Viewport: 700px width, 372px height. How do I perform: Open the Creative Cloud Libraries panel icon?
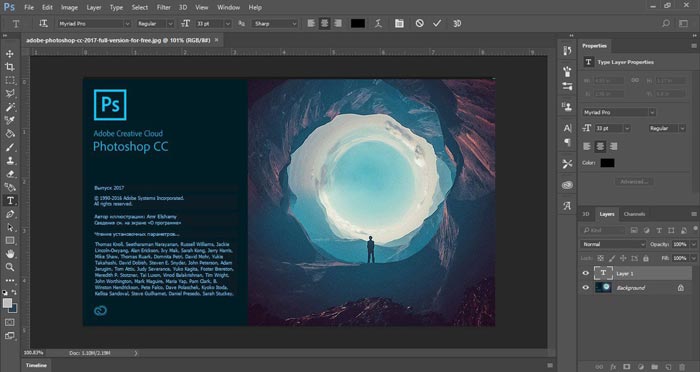(x=567, y=185)
